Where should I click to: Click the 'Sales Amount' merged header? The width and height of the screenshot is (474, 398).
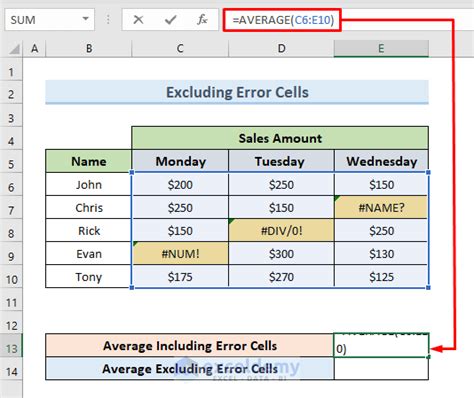coord(280,138)
